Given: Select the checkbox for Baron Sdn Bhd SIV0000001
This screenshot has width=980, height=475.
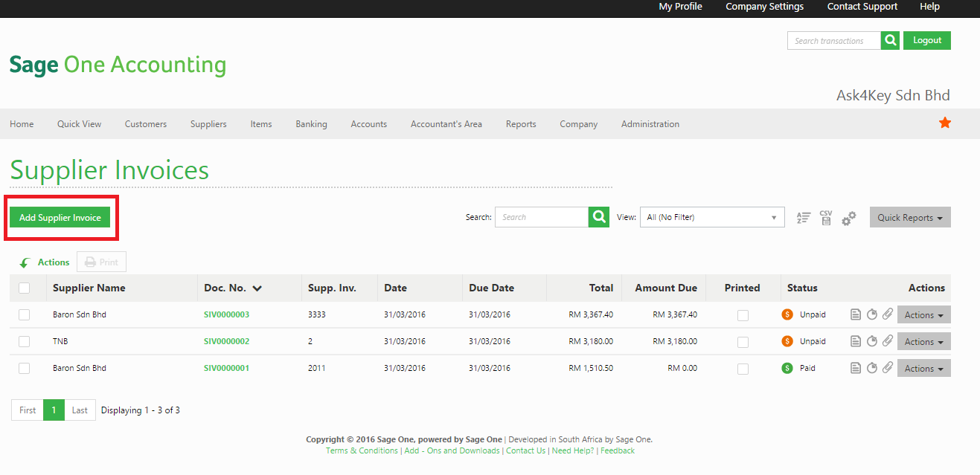Looking at the screenshot, I should point(24,368).
